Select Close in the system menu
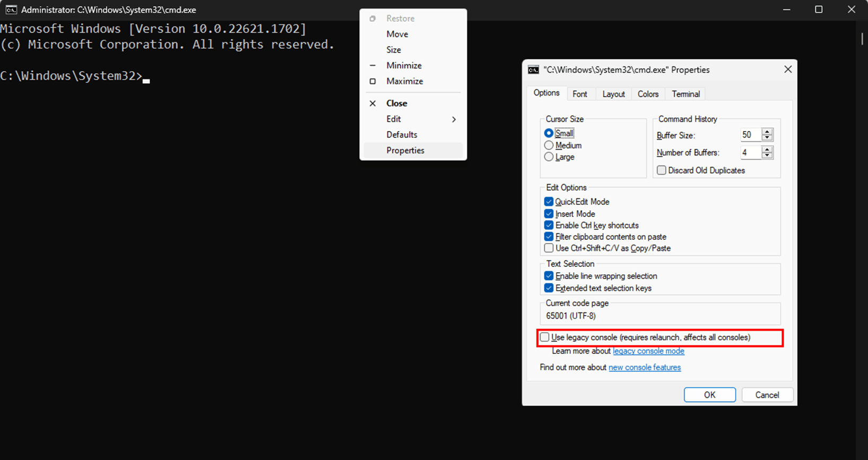The image size is (868, 460). pyautogui.click(x=413, y=103)
